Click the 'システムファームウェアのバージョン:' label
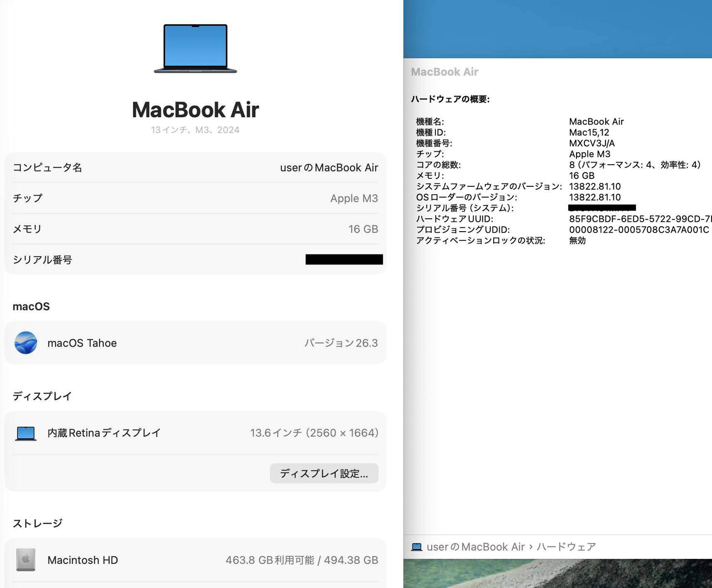The height and width of the screenshot is (588, 712). coord(489,186)
